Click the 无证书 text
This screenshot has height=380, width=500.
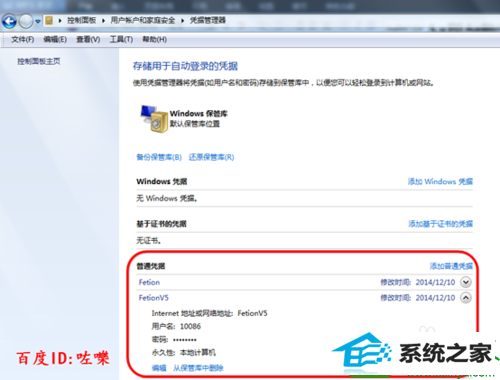148,240
